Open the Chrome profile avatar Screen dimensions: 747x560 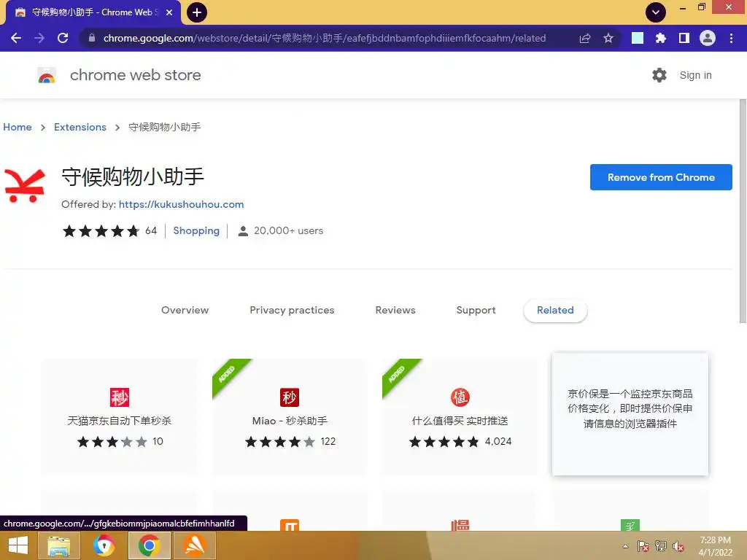708,38
